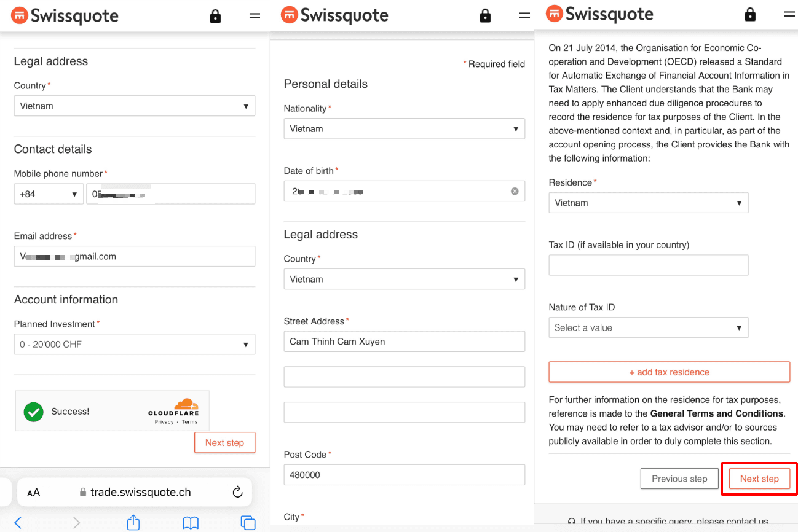Open the Planned Investment dropdown

[x=135, y=344]
